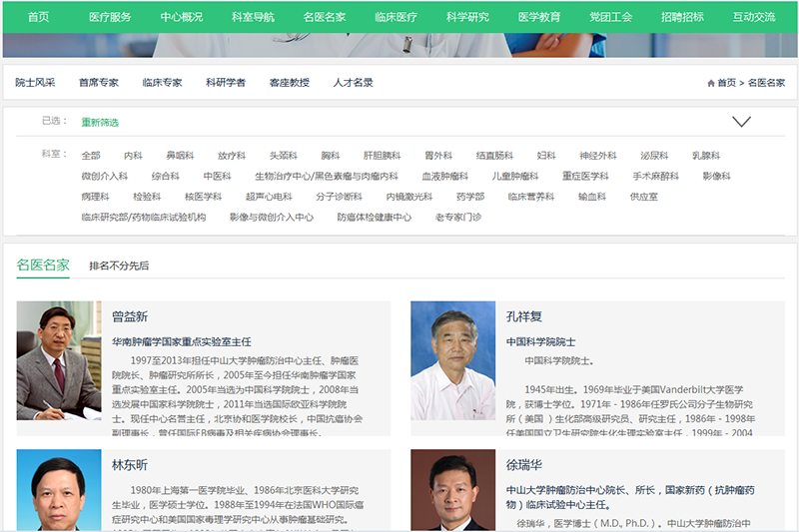This screenshot has height=532, width=799.
Task: Open 林东昕's portrait photo
Action: coord(59,490)
